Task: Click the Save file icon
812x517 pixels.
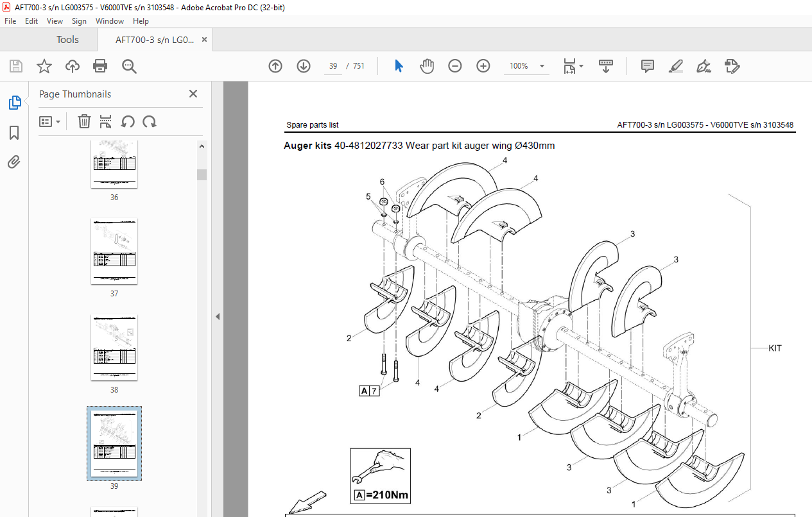Action: tap(16, 66)
